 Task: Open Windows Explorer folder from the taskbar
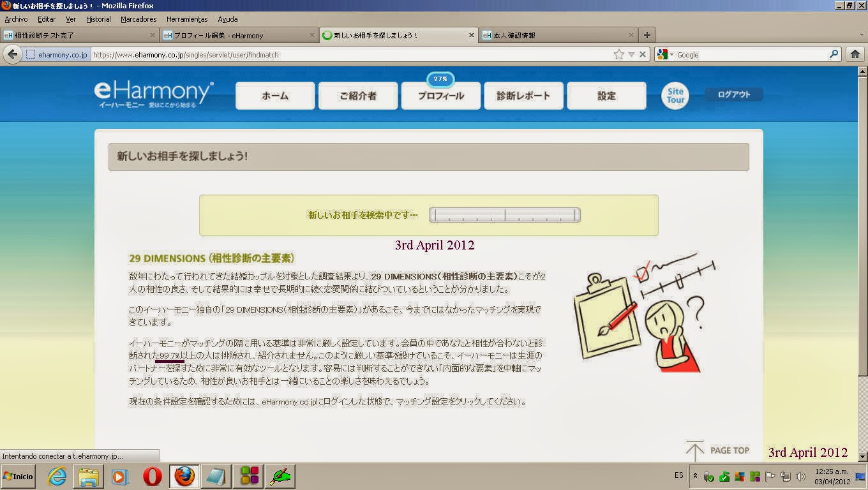point(88,477)
